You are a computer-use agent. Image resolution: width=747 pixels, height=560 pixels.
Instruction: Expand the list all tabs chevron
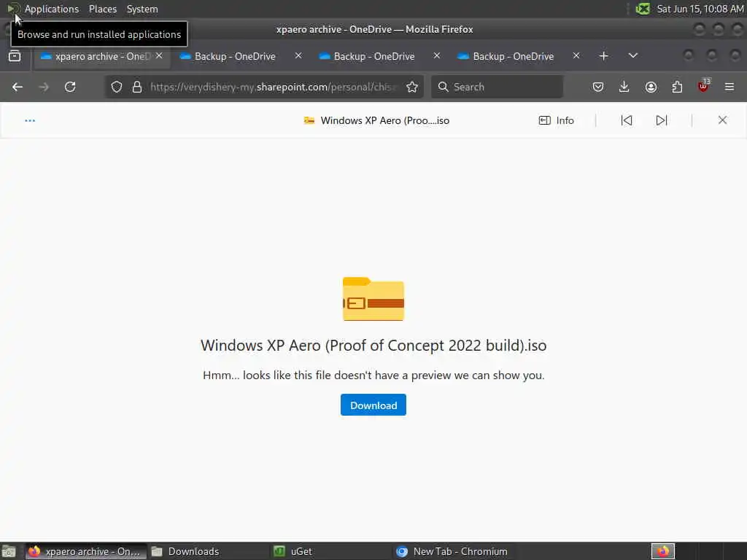point(632,55)
